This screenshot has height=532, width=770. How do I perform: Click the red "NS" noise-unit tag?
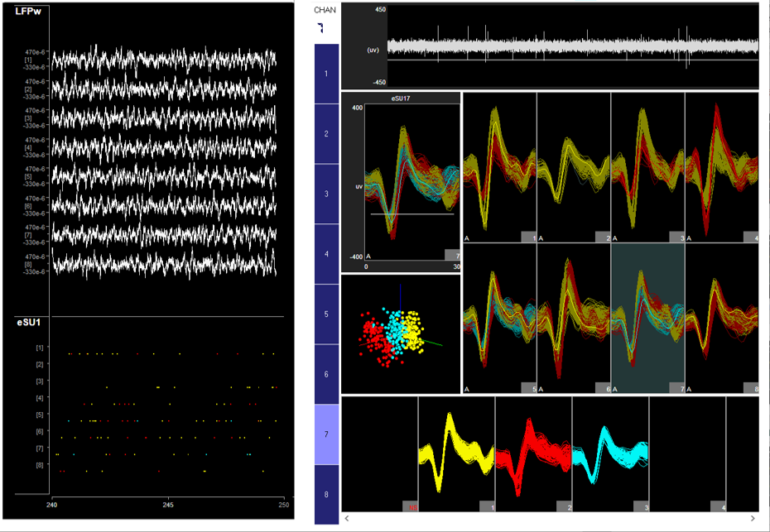tap(412, 507)
